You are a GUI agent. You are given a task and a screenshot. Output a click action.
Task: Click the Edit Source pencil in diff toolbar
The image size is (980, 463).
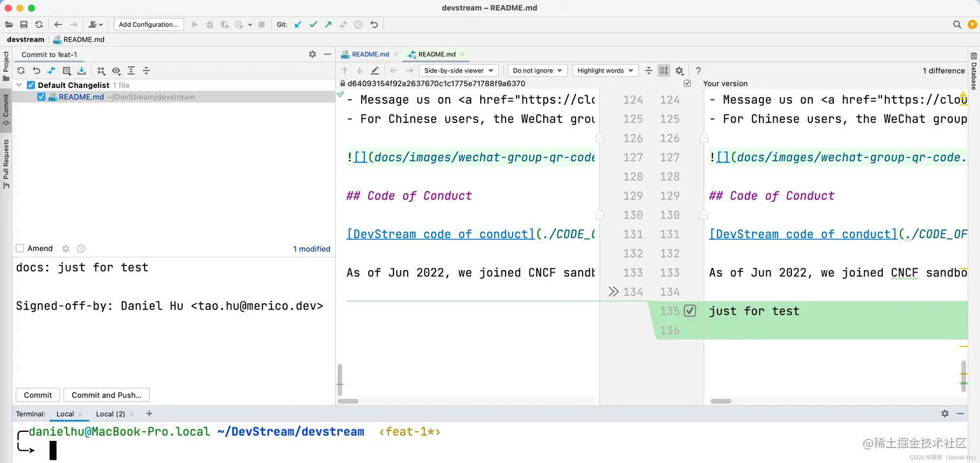(x=375, y=71)
